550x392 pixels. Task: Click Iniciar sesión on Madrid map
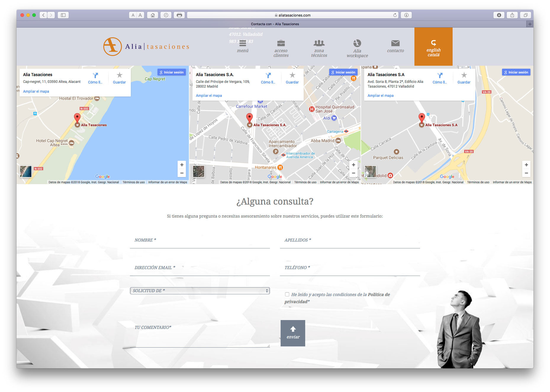click(x=343, y=72)
